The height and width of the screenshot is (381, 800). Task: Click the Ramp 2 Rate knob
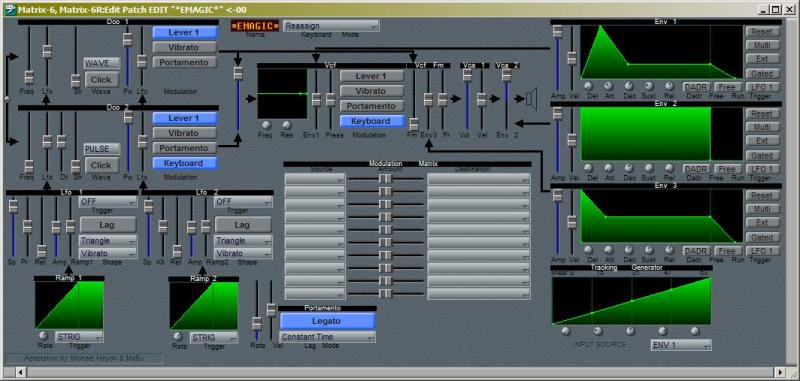[x=178, y=337]
